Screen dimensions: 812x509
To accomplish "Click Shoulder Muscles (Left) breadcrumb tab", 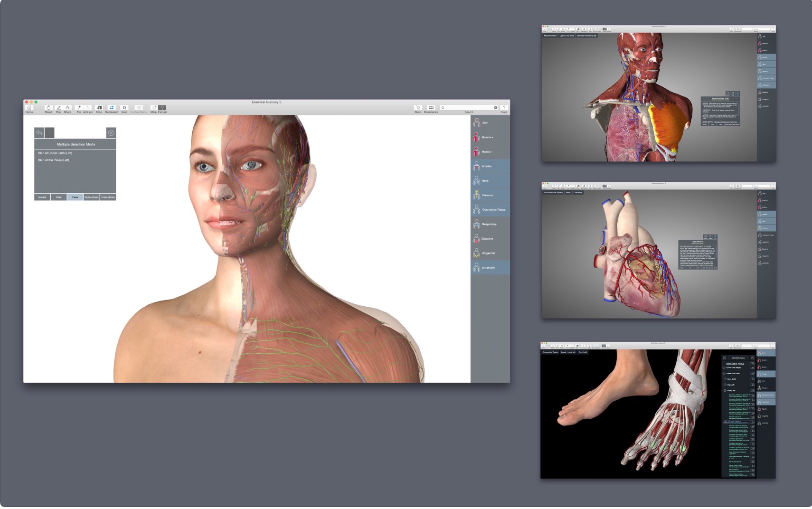I will click(x=587, y=36).
